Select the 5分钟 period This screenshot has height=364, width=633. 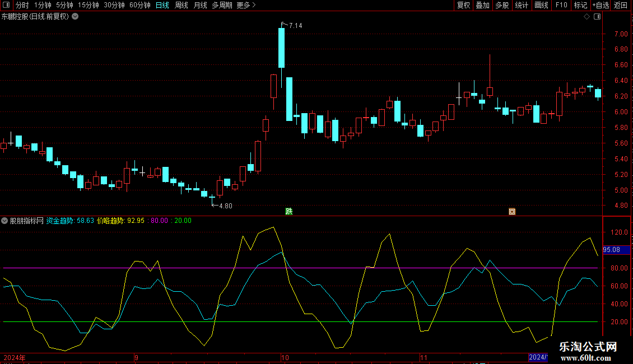point(64,5)
